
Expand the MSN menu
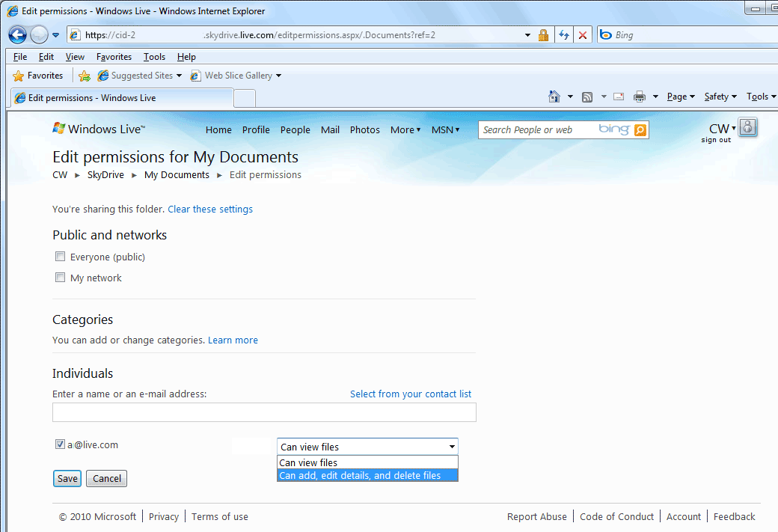(x=446, y=129)
